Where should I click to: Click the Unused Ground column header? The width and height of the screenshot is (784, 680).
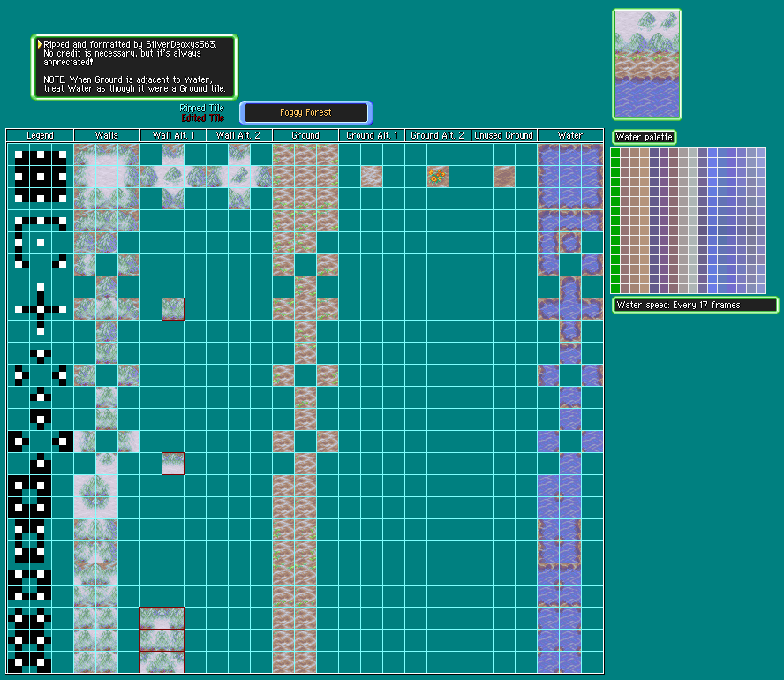[504, 135]
